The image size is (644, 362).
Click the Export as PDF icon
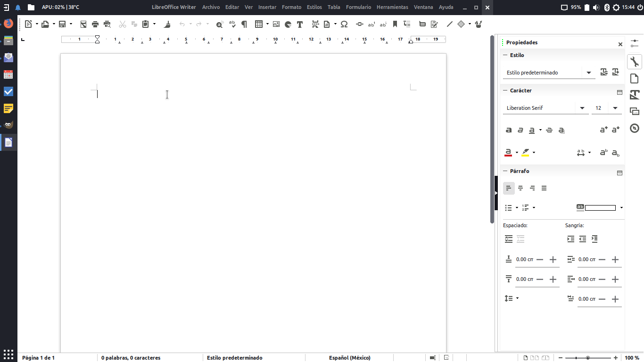[83, 24]
